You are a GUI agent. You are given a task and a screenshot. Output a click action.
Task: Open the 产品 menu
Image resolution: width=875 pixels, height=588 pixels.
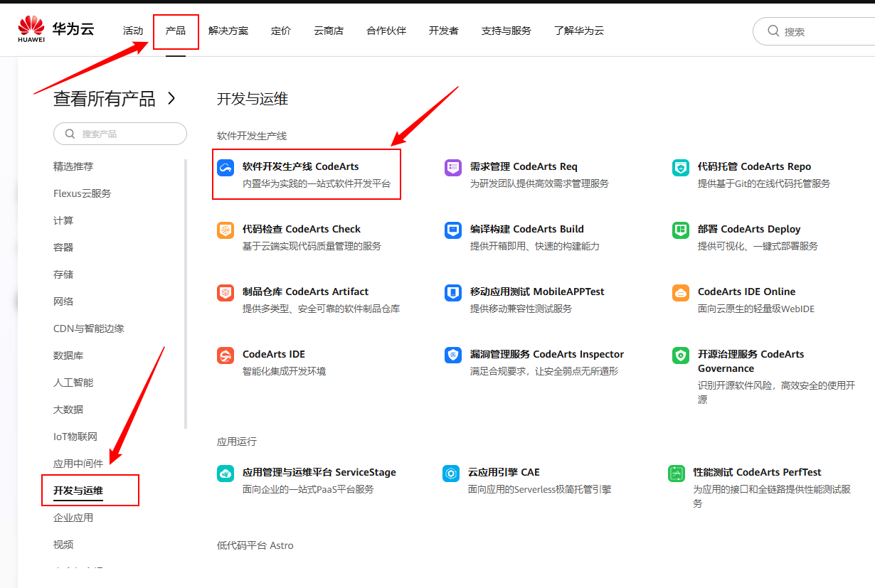point(176,31)
